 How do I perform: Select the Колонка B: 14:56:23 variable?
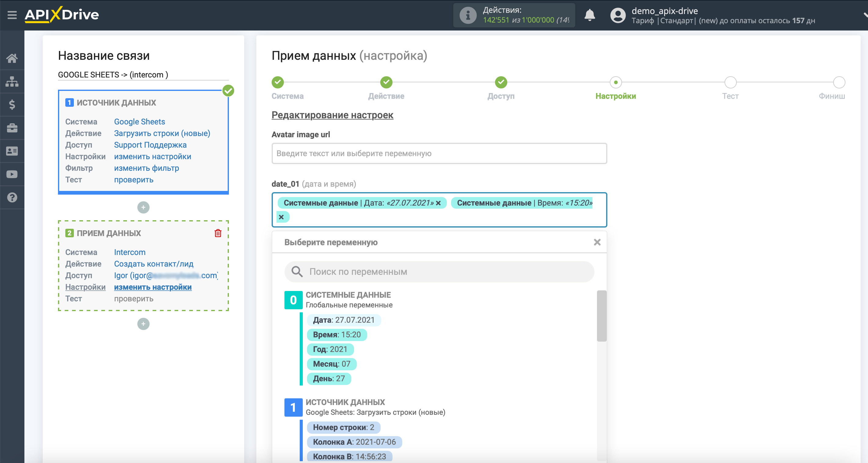point(349,457)
